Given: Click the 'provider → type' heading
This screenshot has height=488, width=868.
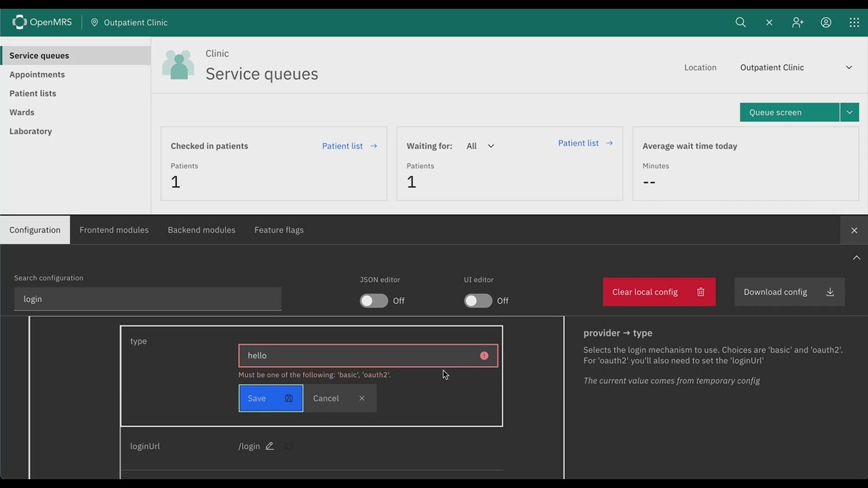Looking at the screenshot, I should (618, 333).
